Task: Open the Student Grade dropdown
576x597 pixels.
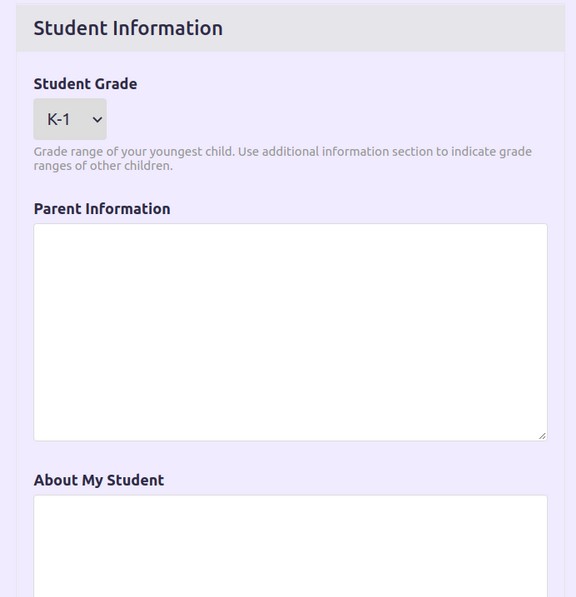Action: point(70,119)
